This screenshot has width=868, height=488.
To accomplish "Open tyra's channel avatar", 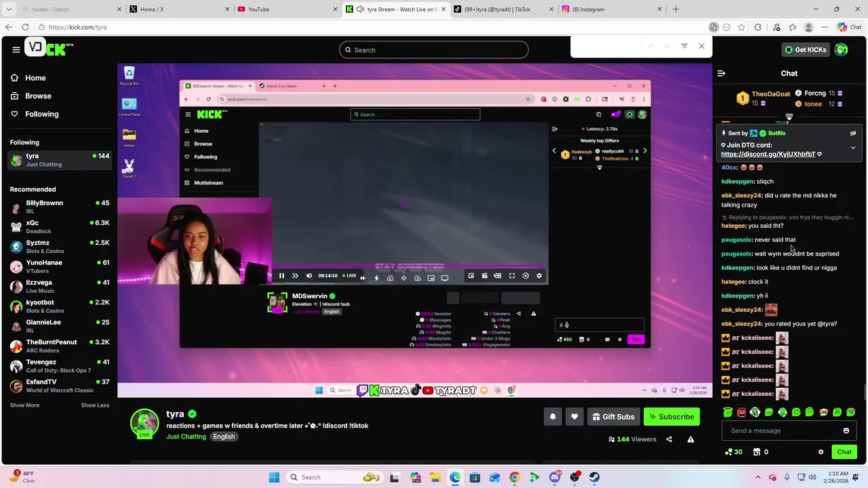I will pyautogui.click(x=144, y=423).
